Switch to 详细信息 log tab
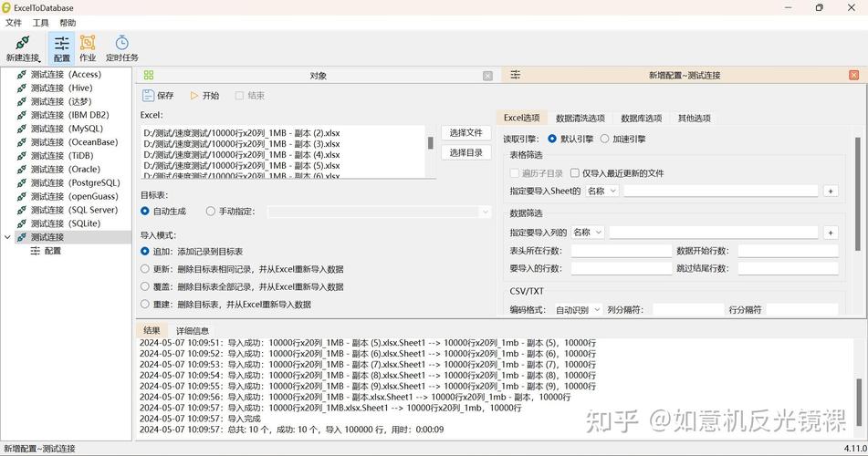The height and width of the screenshot is (456, 868). tap(192, 330)
